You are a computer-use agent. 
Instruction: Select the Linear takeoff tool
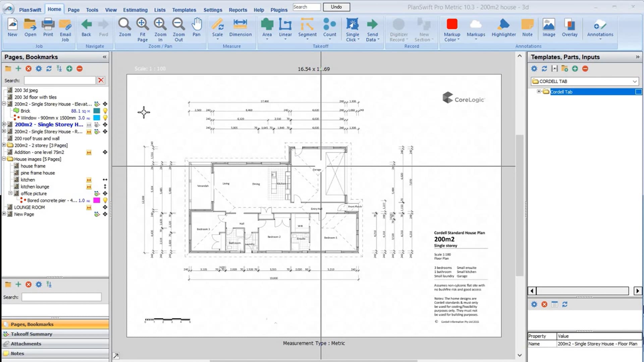click(x=285, y=28)
